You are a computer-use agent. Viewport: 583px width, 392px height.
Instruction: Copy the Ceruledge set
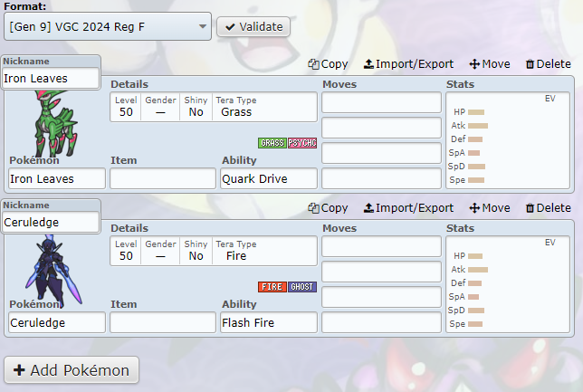click(328, 208)
